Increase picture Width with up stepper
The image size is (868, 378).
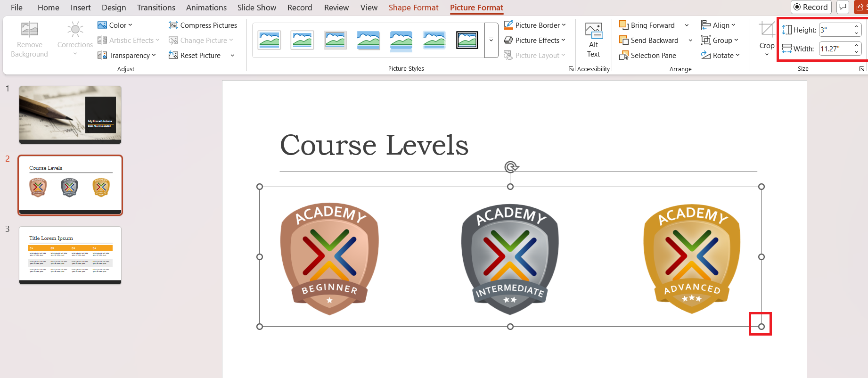[856, 45]
